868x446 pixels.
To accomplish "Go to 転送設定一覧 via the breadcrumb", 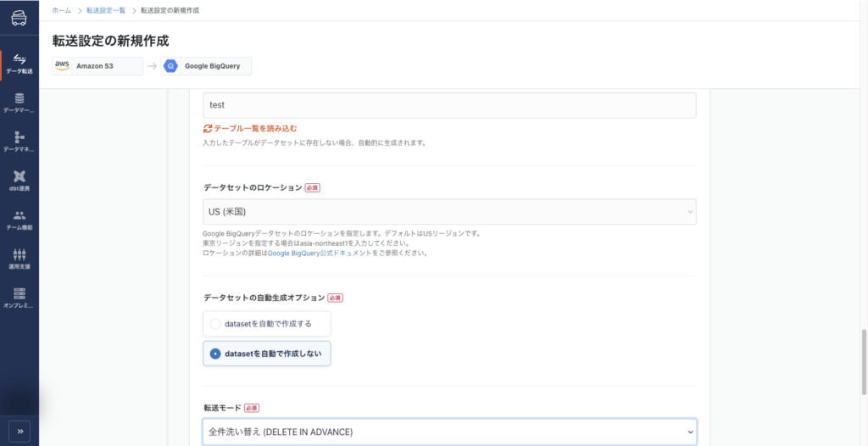I will click(106, 9).
